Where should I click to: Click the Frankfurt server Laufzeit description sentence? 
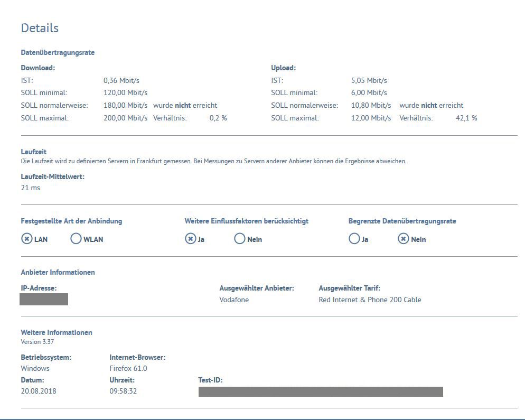(x=213, y=161)
